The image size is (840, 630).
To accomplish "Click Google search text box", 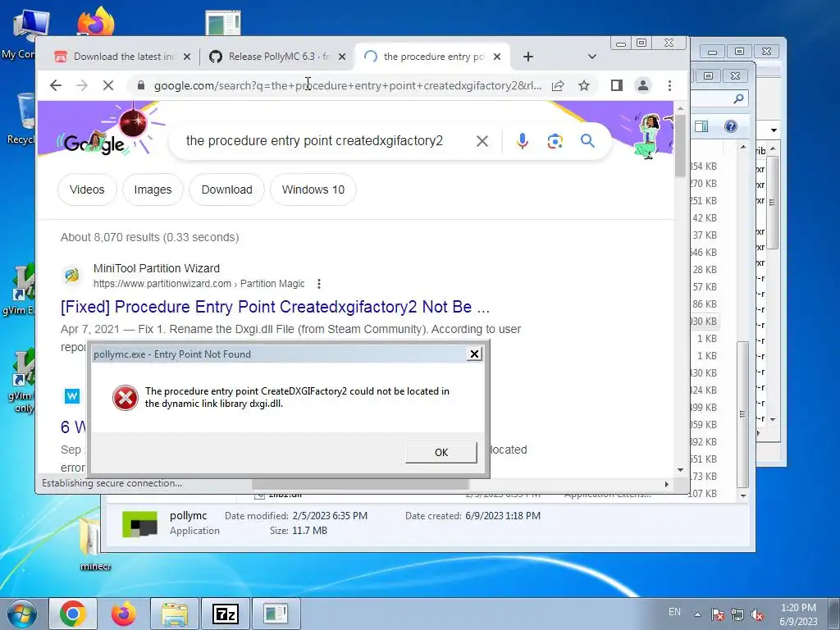I will 314,140.
